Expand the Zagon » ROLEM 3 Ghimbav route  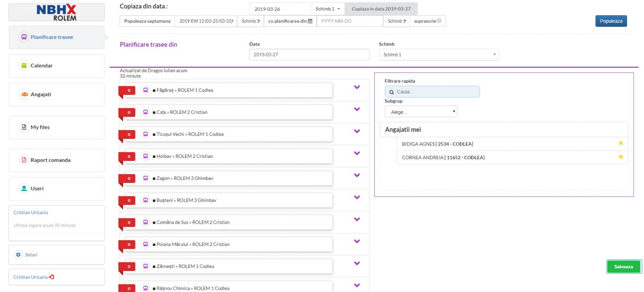pyautogui.click(x=357, y=175)
